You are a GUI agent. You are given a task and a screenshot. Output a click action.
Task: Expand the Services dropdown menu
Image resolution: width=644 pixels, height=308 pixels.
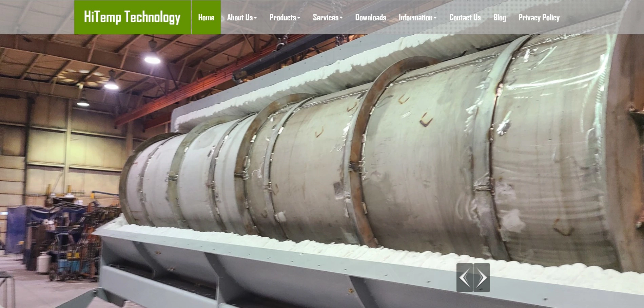(328, 17)
